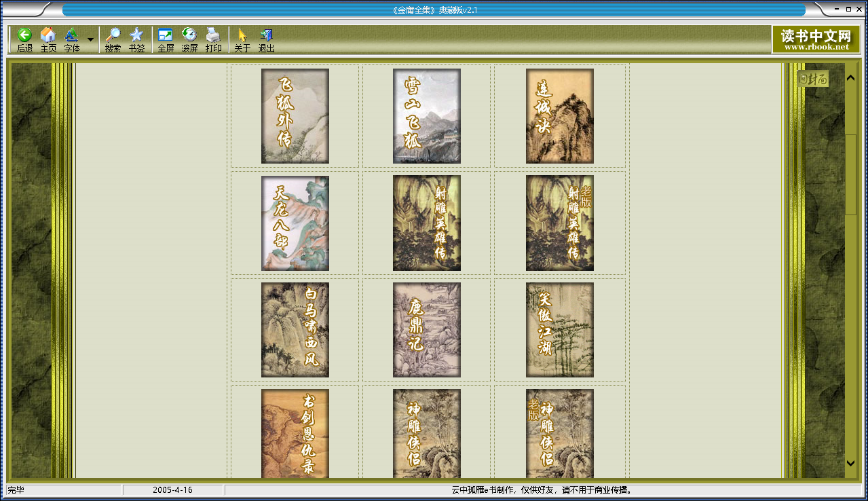The width and height of the screenshot is (868, 501).
Task: Open the 书签 bookmark star icon
Action: click(x=136, y=40)
